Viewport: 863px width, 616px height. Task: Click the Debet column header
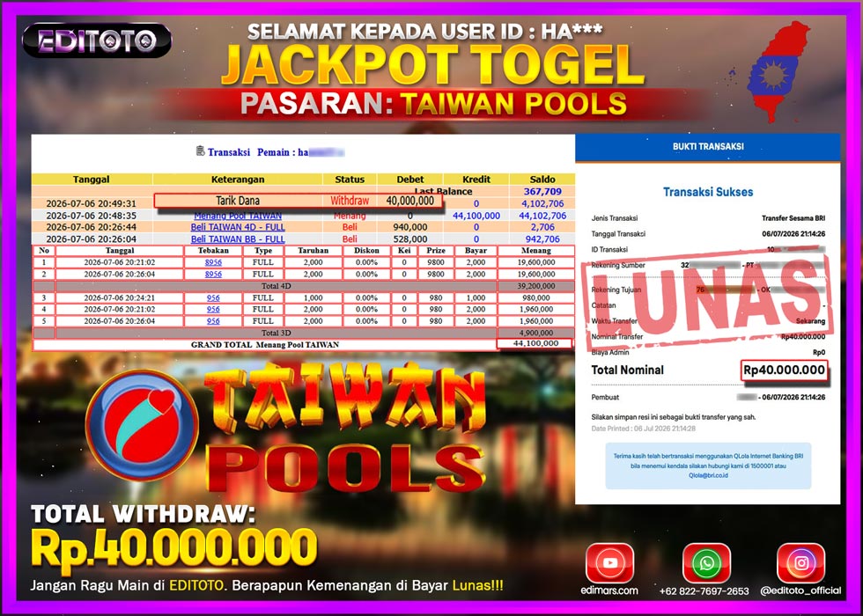point(410,180)
